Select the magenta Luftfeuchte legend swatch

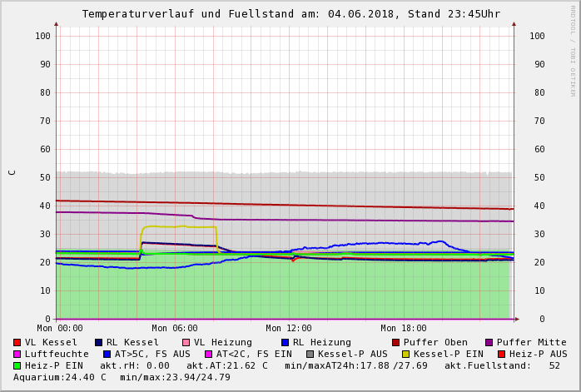pos(17,355)
